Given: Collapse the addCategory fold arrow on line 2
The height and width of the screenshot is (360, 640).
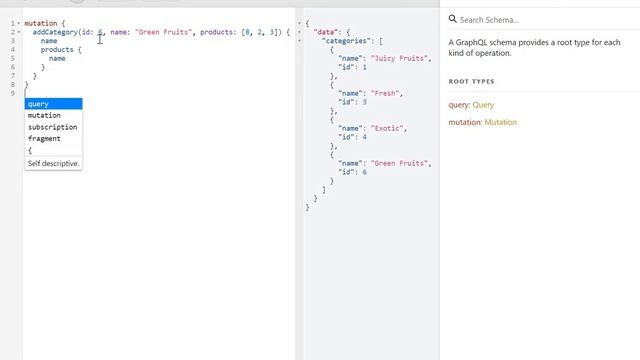Looking at the screenshot, I should click(19, 32).
